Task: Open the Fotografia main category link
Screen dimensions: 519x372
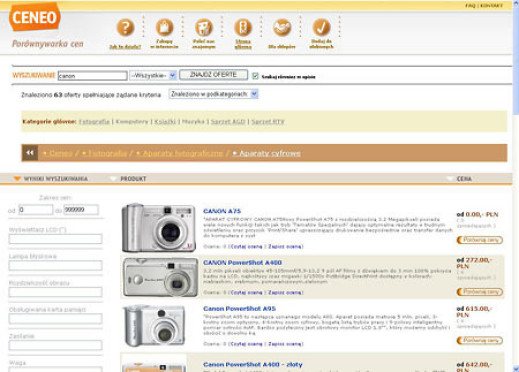Action: click(x=94, y=122)
